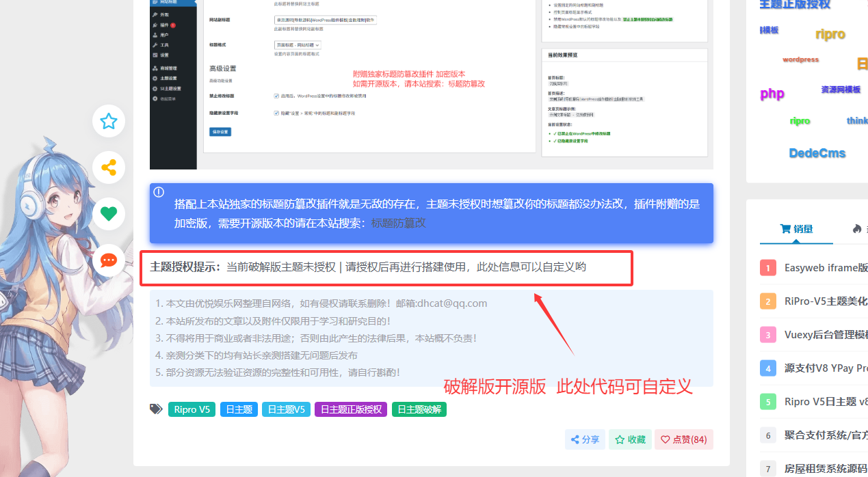This screenshot has width=868, height=477.
Task: Open the Easyweb iframe ranked item
Action: [x=826, y=268]
